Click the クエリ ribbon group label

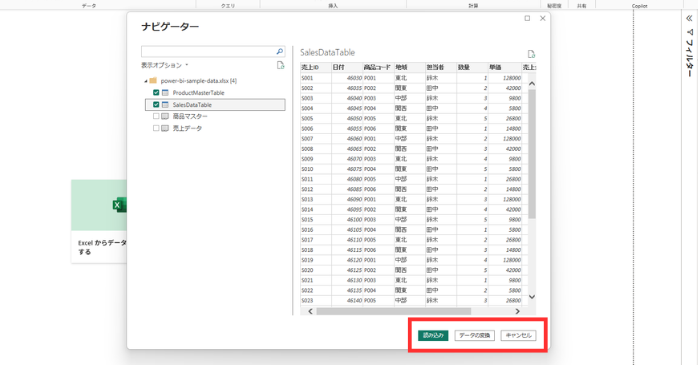[228, 6]
